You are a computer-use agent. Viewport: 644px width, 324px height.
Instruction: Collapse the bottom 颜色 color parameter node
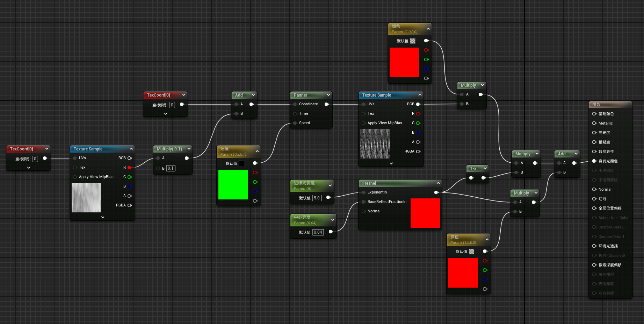click(x=487, y=239)
